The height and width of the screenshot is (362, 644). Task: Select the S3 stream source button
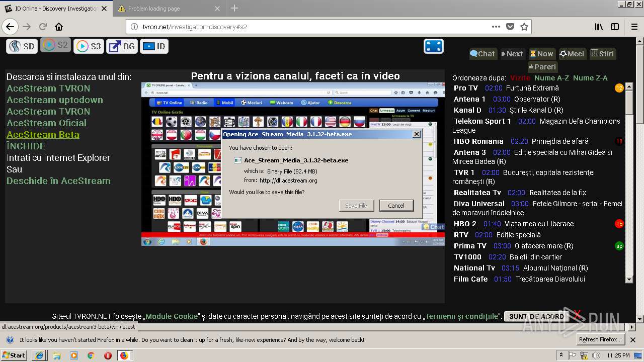click(89, 46)
